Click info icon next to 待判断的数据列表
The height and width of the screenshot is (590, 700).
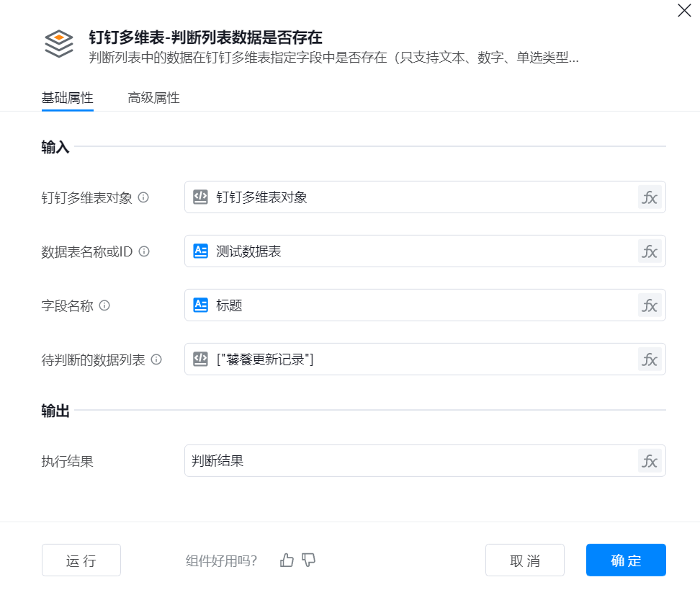[x=156, y=359]
